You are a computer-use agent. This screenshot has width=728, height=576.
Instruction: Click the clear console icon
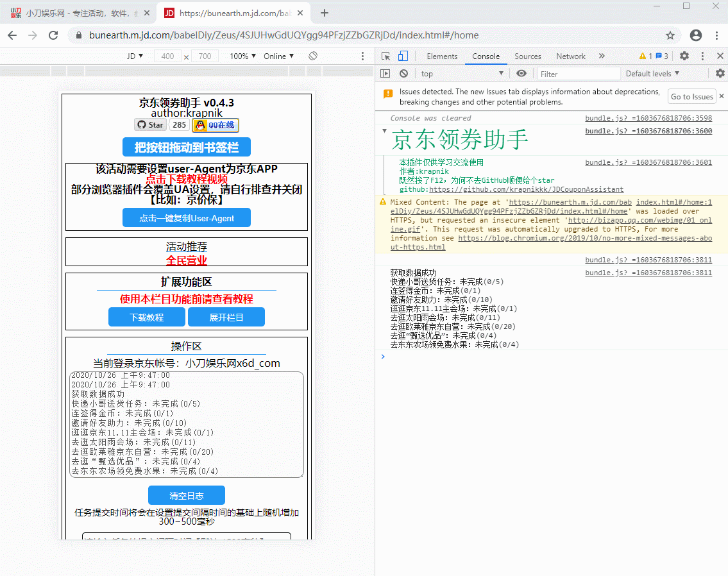(403, 73)
